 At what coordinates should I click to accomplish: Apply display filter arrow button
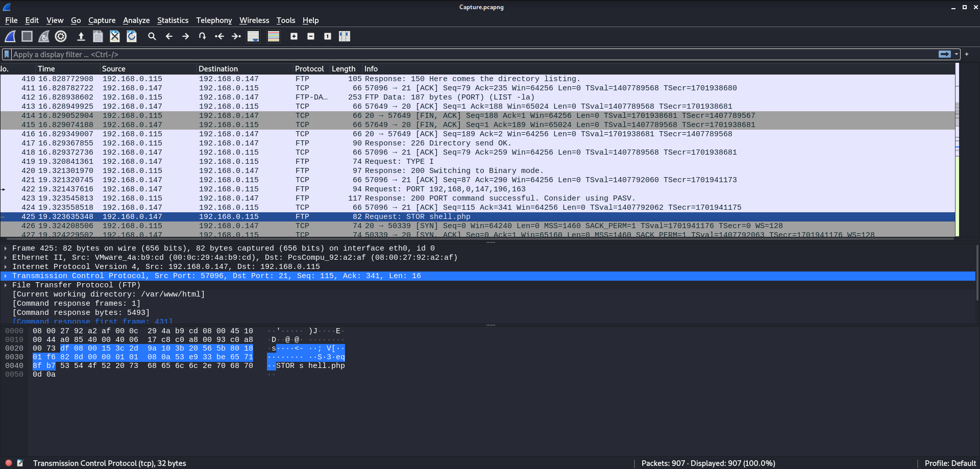[x=944, y=54]
